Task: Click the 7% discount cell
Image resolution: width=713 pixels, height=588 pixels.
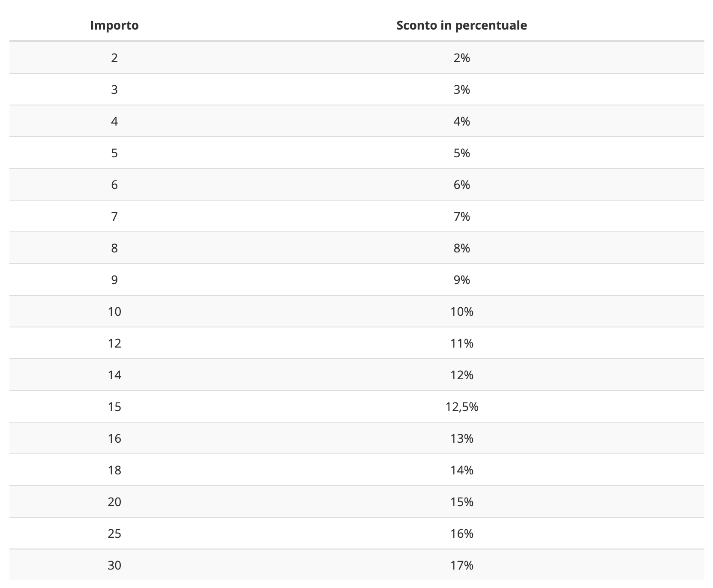Action: [x=461, y=216]
